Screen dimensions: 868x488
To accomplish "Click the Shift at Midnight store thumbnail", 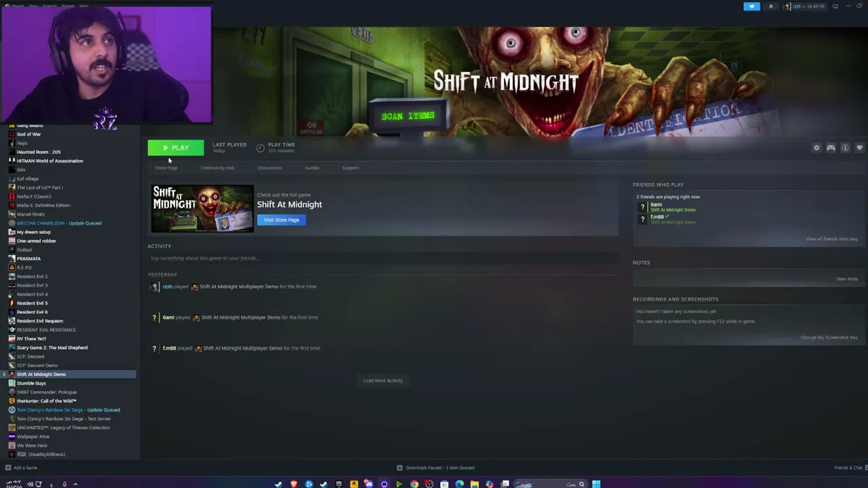I will click(x=202, y=209).
